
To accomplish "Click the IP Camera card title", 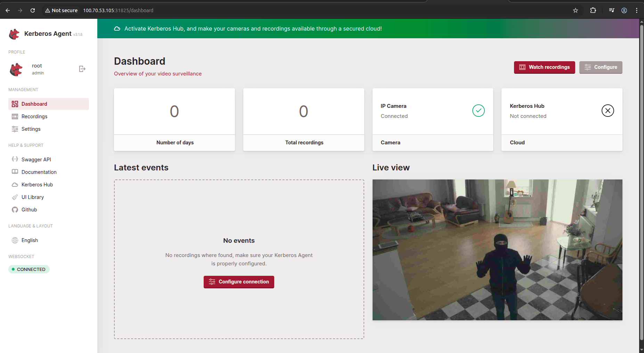I will (x=393, y=106).
